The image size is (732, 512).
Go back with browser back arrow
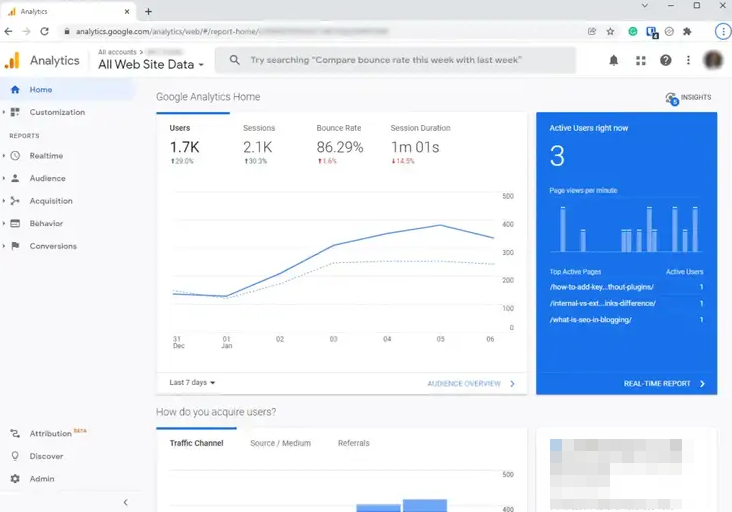point(8,31)
